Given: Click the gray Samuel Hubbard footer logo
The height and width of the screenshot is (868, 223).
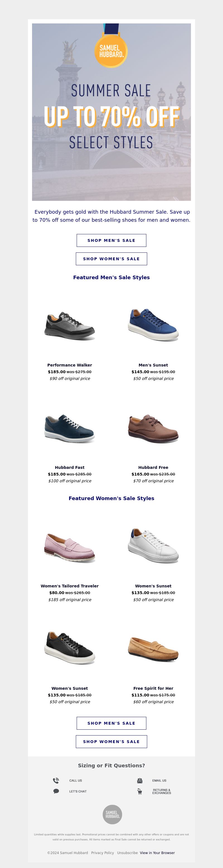Looking at the screenshot, I should pyautogui.click(x=112, y=814).
